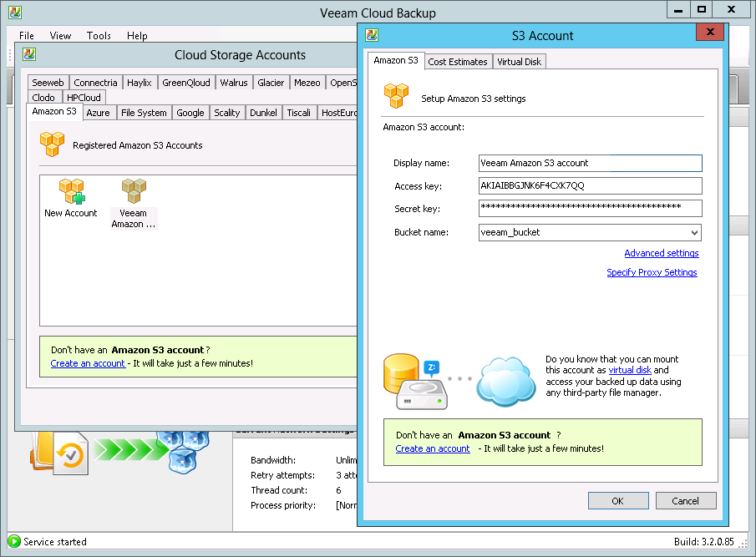This screenshot has width=756, height=557.
Task: Select the Mezeo storage tab
Action: [x=307, y=83]
